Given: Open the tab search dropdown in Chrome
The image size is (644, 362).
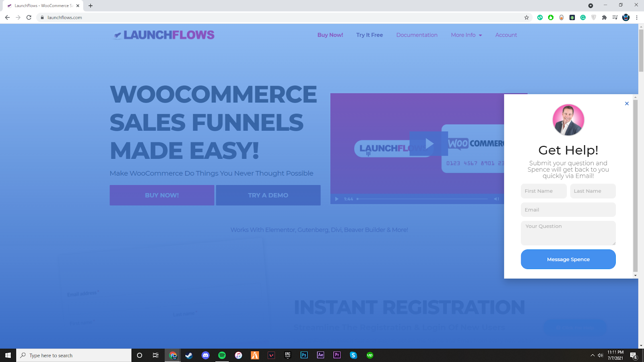Looking at the screenshot, I should (590, 6).
